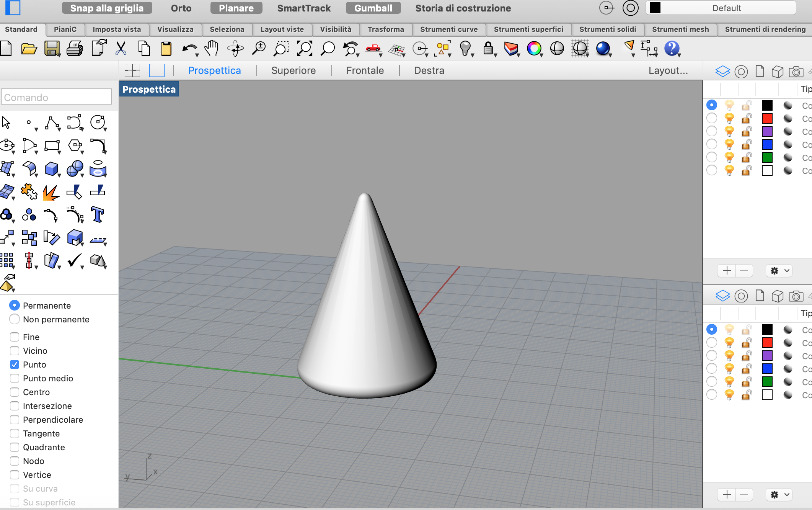Choose the Circle tool in sidebar
812x510 pixels.
[98, 123]
